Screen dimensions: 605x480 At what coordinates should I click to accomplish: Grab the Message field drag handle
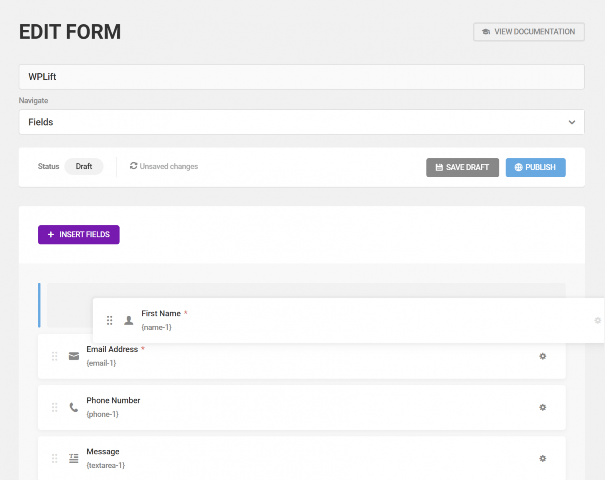tap(54, 458)
